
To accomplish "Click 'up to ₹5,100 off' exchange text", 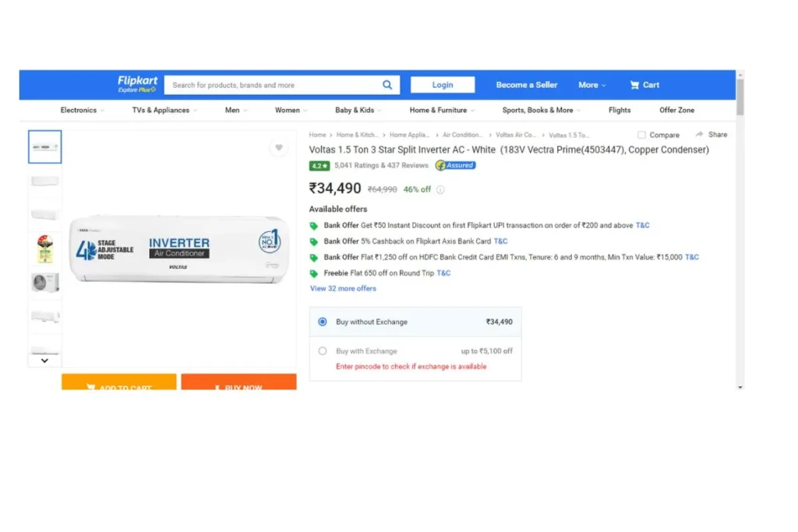I will click(486, 351).
